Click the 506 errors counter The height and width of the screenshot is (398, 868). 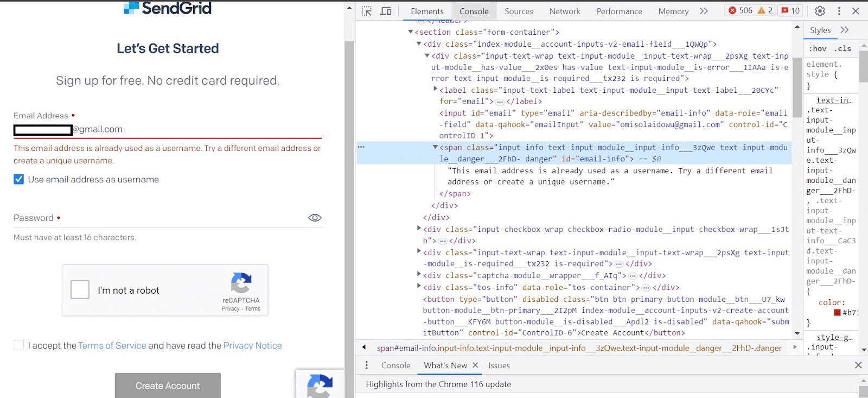click(x=741, y=10)
